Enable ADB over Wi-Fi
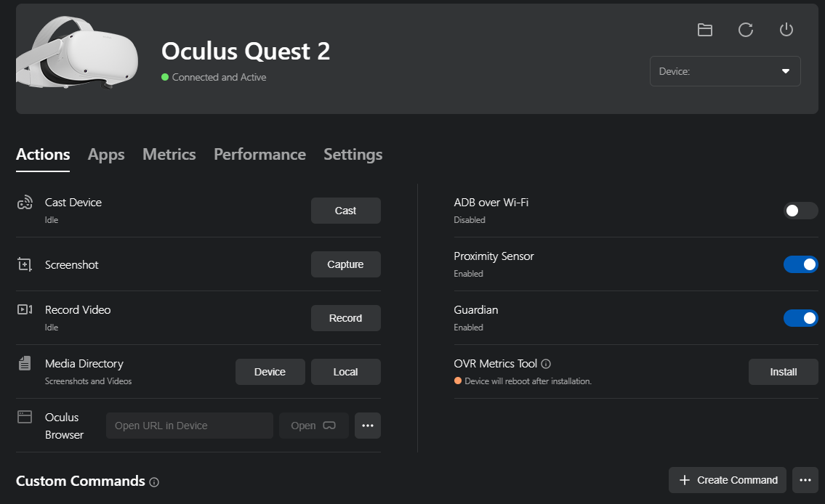825x504 pixels. click(x=800, y=211)
